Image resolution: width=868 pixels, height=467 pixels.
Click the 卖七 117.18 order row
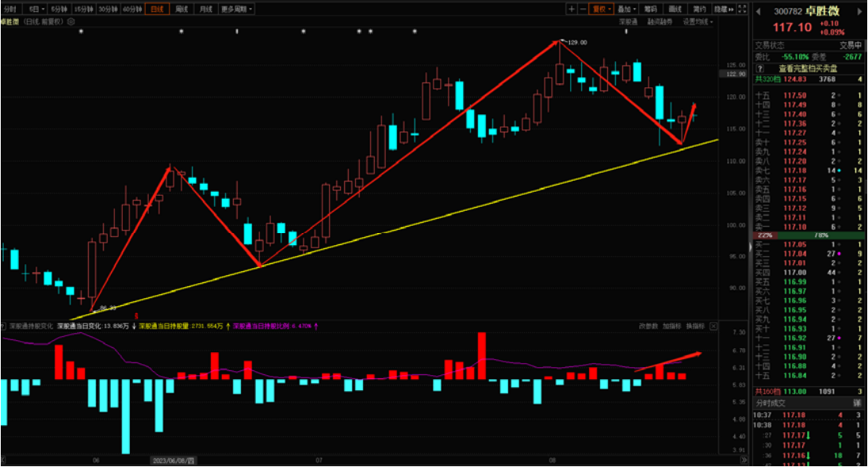point(809,170)
